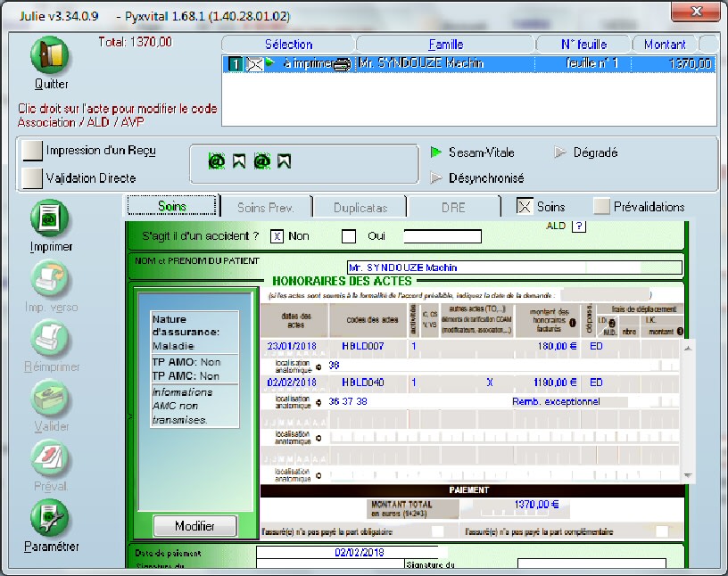The width and height of the screenshot is (728, 576).
Task: Click the Valider icon in sidebar
Action: [x=50, y=399]
